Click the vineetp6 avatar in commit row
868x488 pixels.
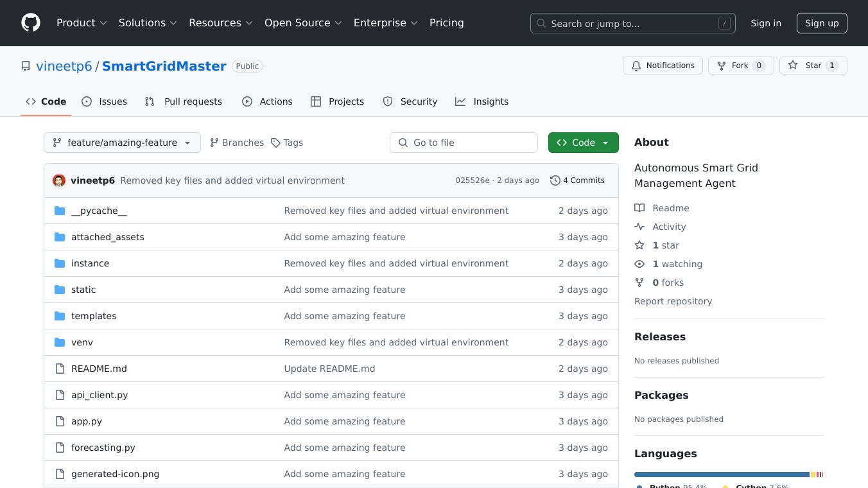59,180
